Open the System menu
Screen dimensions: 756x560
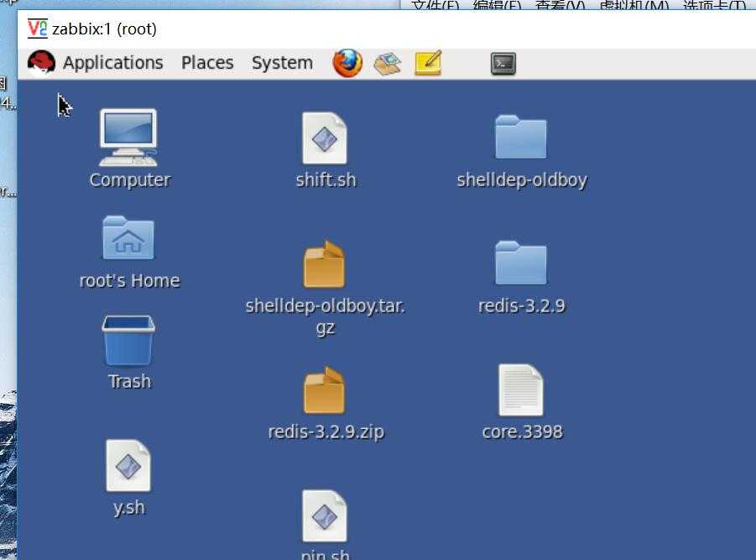point(282,63)
